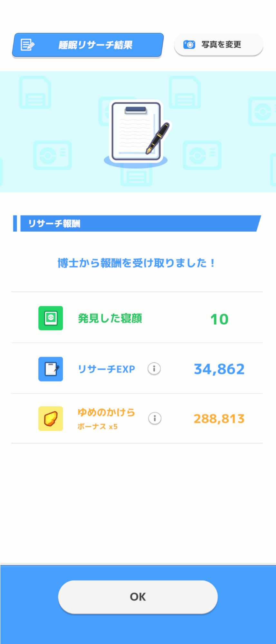The width and height of the screenshot is (276, 644).
Task: Tap the research EXP value 34,862
Action: 219,369
